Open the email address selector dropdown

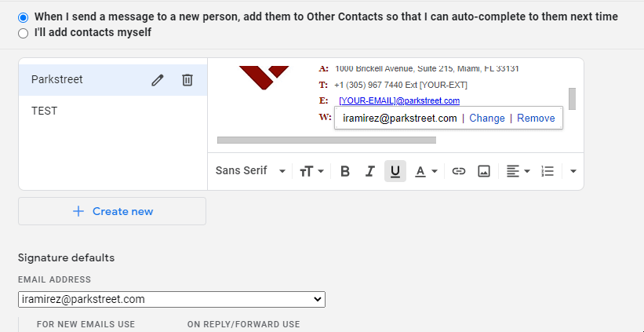(x=172, y=300)
